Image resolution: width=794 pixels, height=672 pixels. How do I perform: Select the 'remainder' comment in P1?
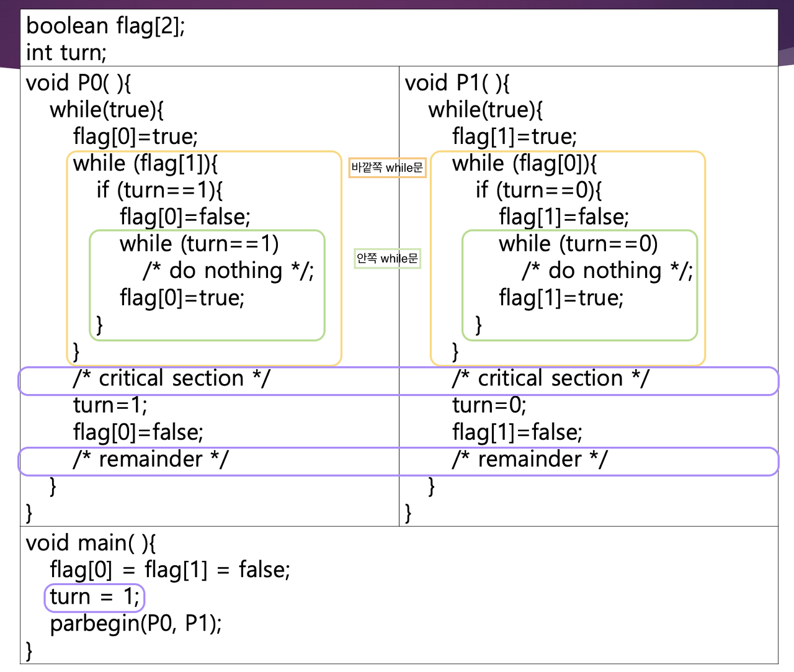[530, 459]
